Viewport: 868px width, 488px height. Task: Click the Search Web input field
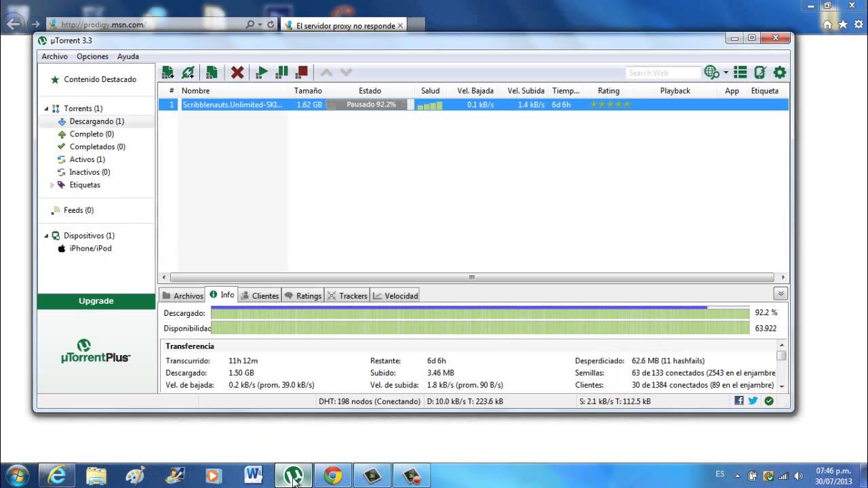click(x=663, y=73)
